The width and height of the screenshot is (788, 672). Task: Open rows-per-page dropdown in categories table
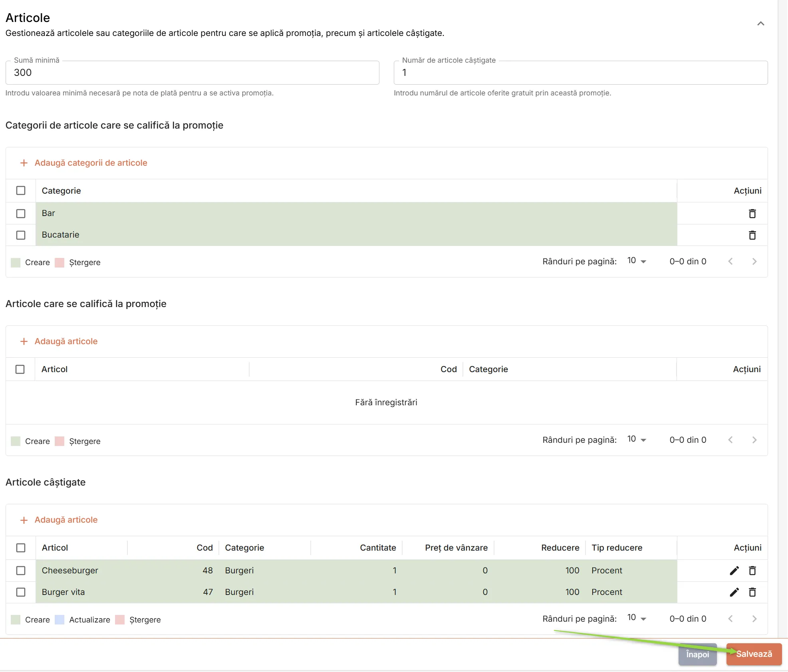(x=637, y=261)
